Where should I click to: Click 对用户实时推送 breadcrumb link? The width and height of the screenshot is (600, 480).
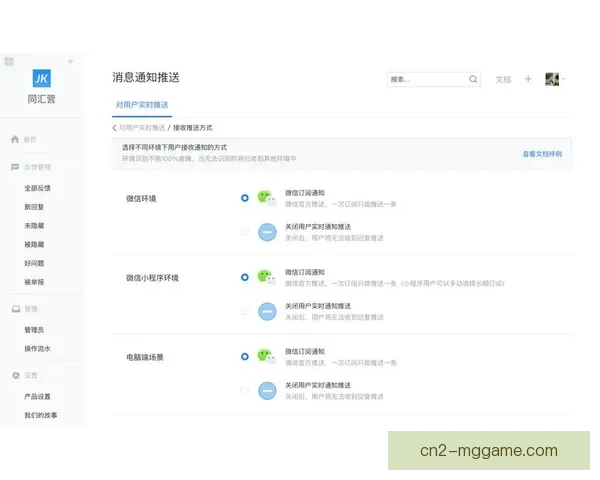pos(142,127)
